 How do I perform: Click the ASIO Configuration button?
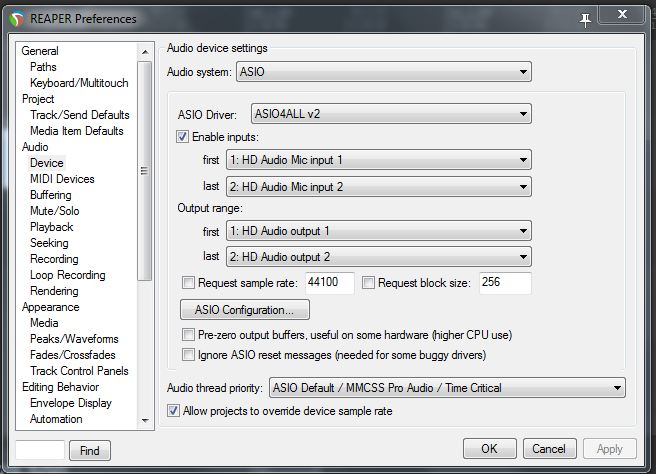point(245,310)
